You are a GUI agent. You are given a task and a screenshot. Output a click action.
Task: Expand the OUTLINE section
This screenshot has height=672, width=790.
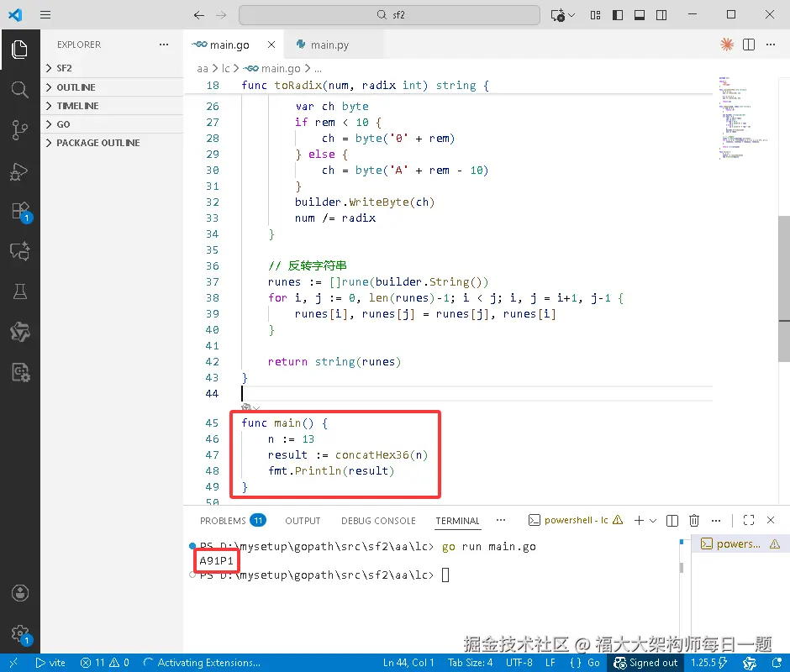tap(112, 87)
